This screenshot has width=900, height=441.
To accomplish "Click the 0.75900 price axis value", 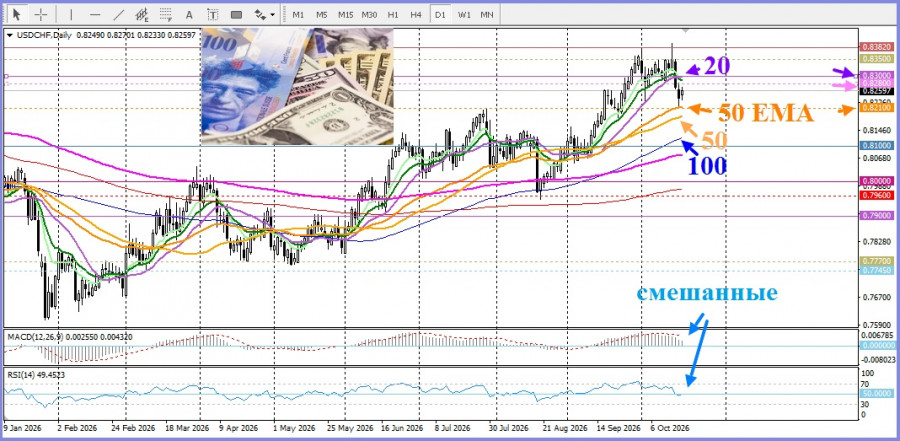I will click(875, 325).
